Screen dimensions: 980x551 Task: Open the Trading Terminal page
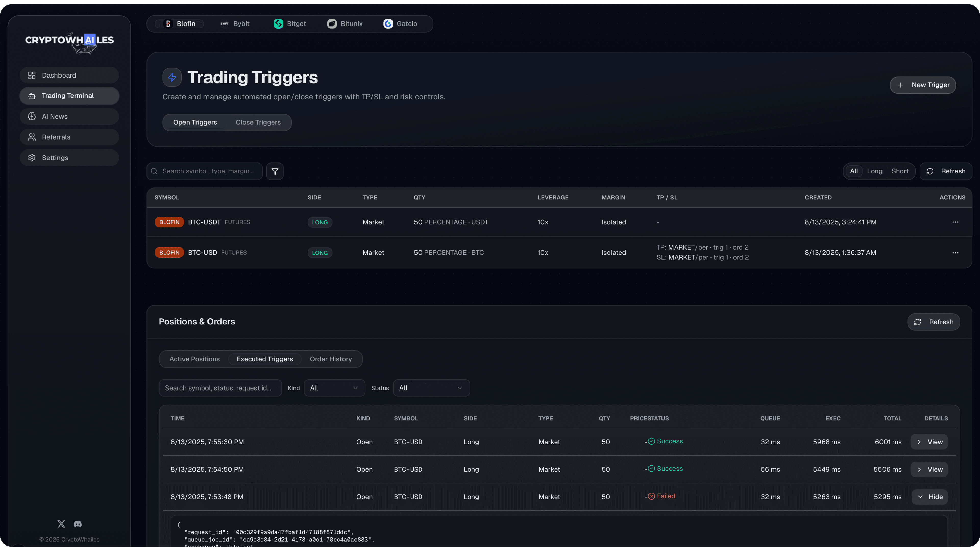pos(69,96)
